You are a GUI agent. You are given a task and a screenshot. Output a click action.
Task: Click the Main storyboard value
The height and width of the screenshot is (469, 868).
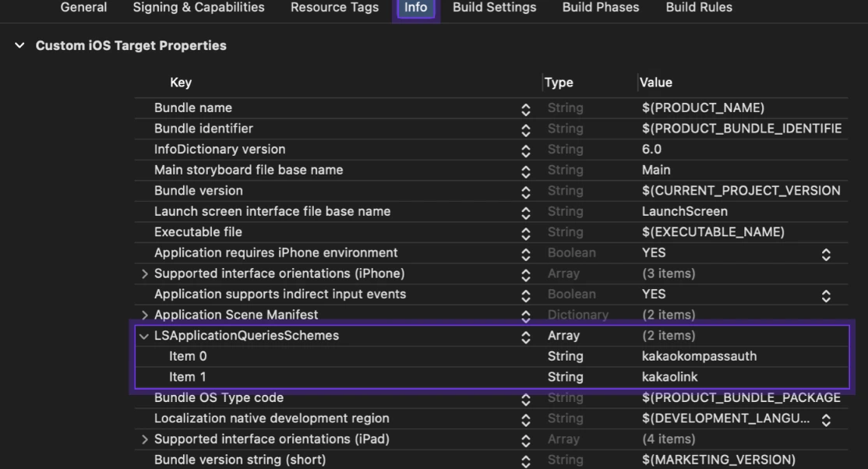656,170
